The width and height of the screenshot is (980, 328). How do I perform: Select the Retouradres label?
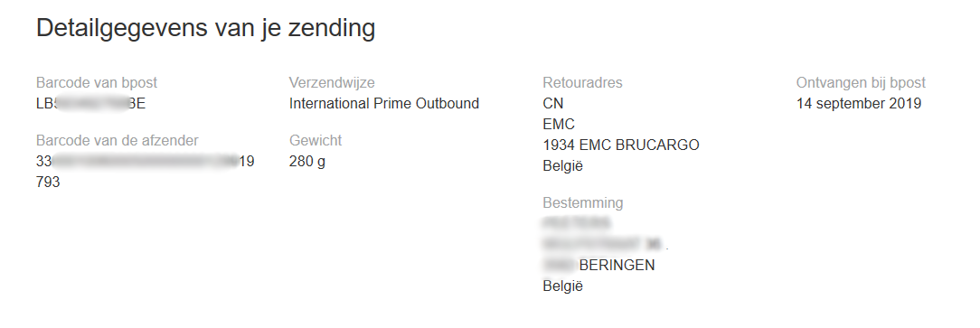[x=582, y=82]
